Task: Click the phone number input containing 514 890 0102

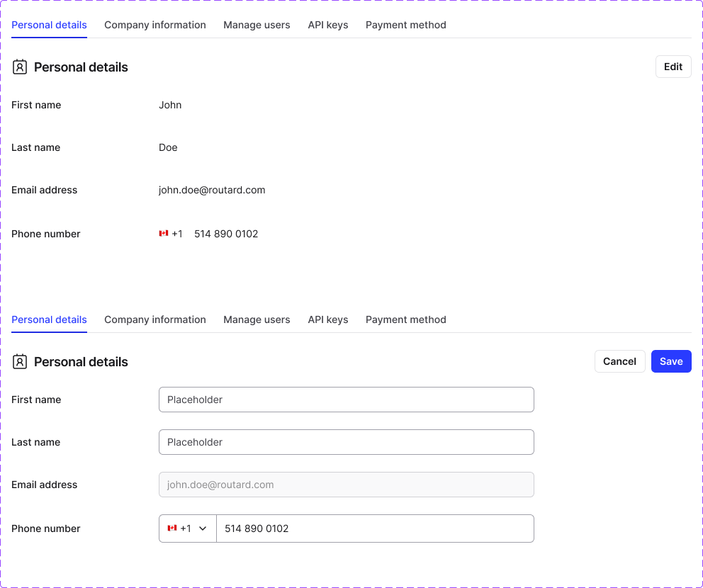Action: (x=374, y=528)
